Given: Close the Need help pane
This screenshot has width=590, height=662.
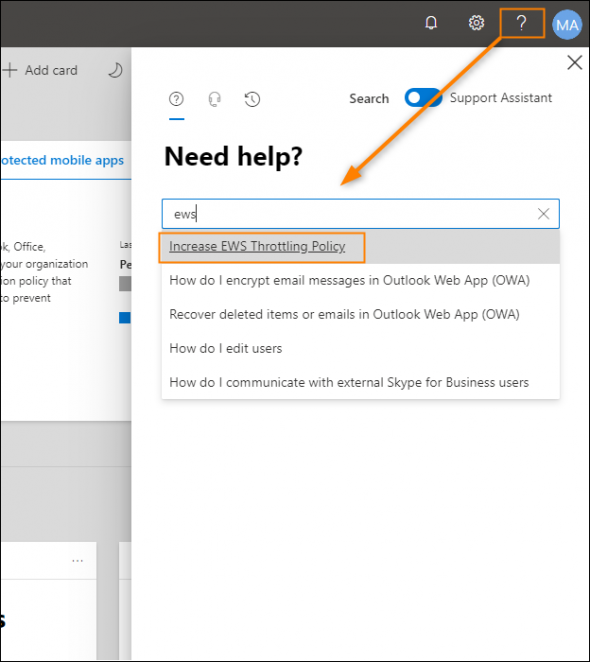Looking at the screenshot, I should click(x=574, y=62).
